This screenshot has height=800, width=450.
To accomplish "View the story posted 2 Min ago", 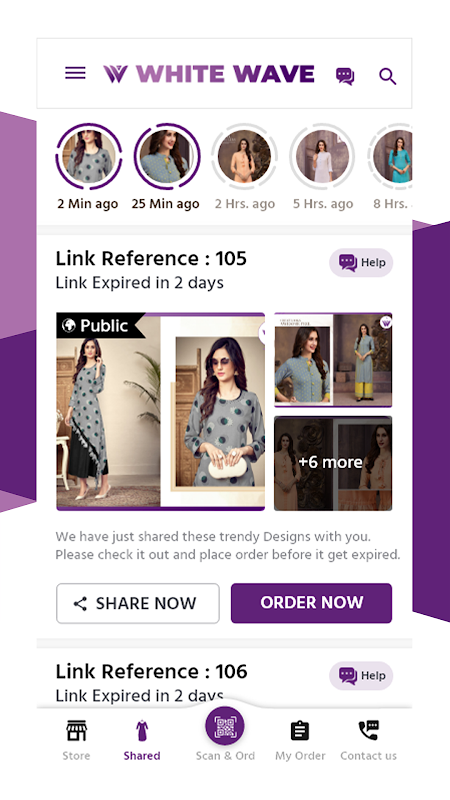I will 89,156.
